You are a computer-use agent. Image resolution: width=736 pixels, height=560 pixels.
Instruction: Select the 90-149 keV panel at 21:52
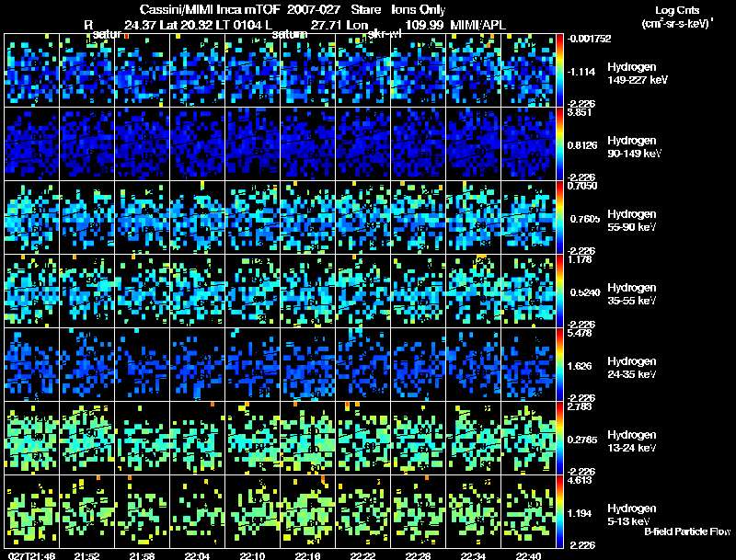coord(86,143)
